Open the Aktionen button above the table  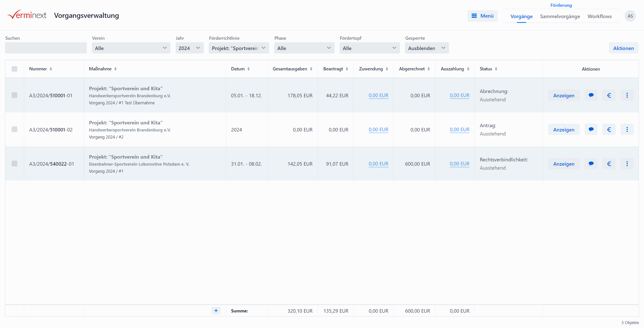click(x=623, y=48)
